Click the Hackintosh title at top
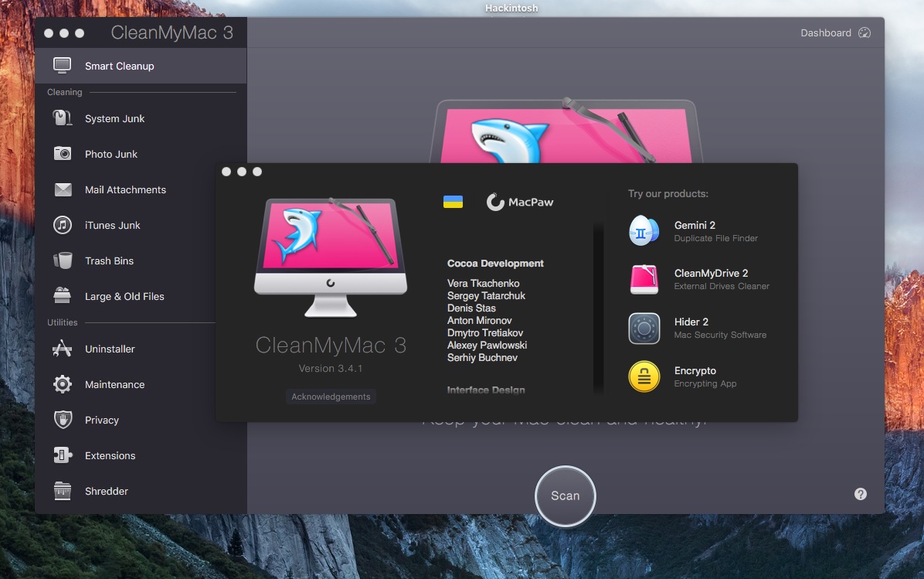The width and height of the screenshot is (924, 579). 511,9
